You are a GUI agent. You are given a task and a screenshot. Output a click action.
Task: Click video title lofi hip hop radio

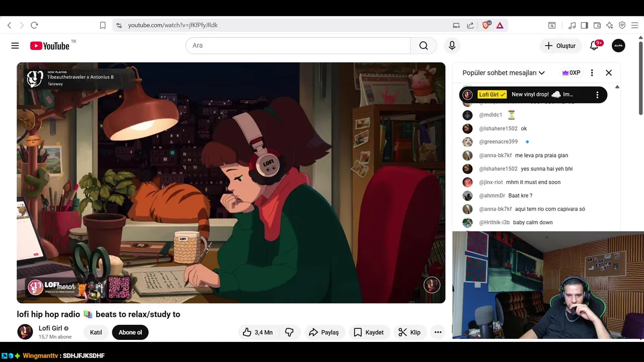pos(99,314)
